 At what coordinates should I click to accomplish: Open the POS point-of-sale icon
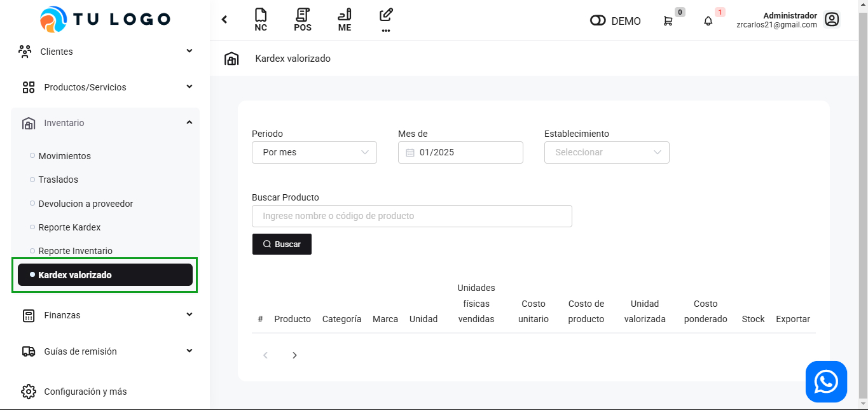coord(303,20)
